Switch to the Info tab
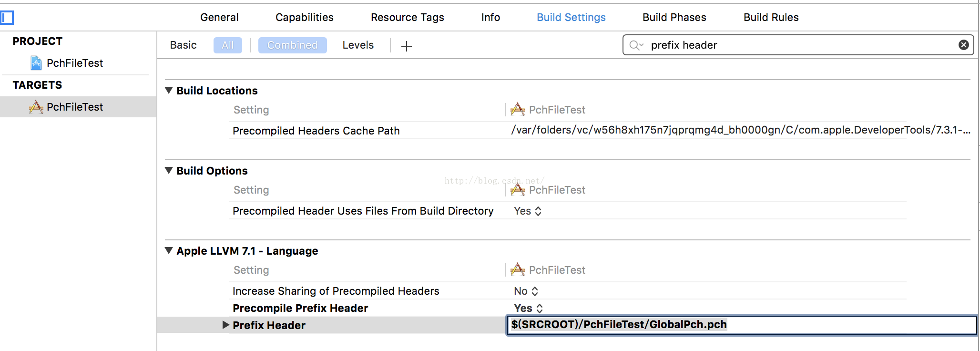The width and height of the screenshot is (980, 351). (490, 17)
